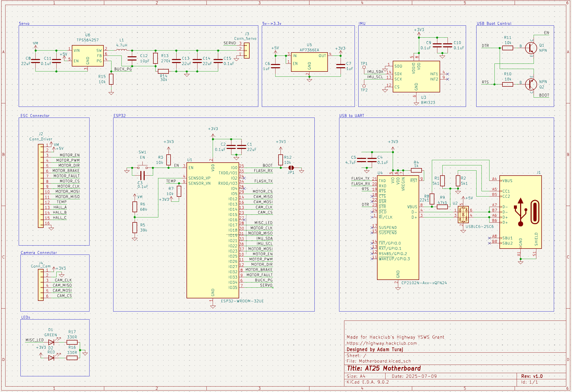Click resistor R4 1k symbol
572x392 pixels.
pyautogui.click(x=416, y=170)
